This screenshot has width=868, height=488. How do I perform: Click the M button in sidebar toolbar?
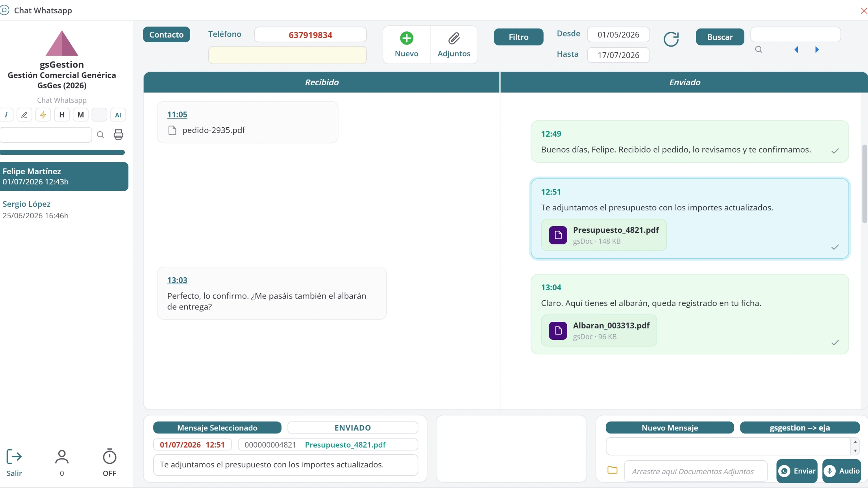tap(81, 115)
